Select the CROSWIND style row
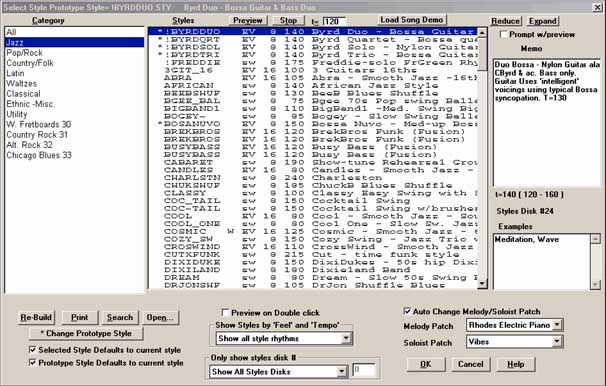This screenshot has width=606, height=386. pyautogui.click(x=313, y=247)
